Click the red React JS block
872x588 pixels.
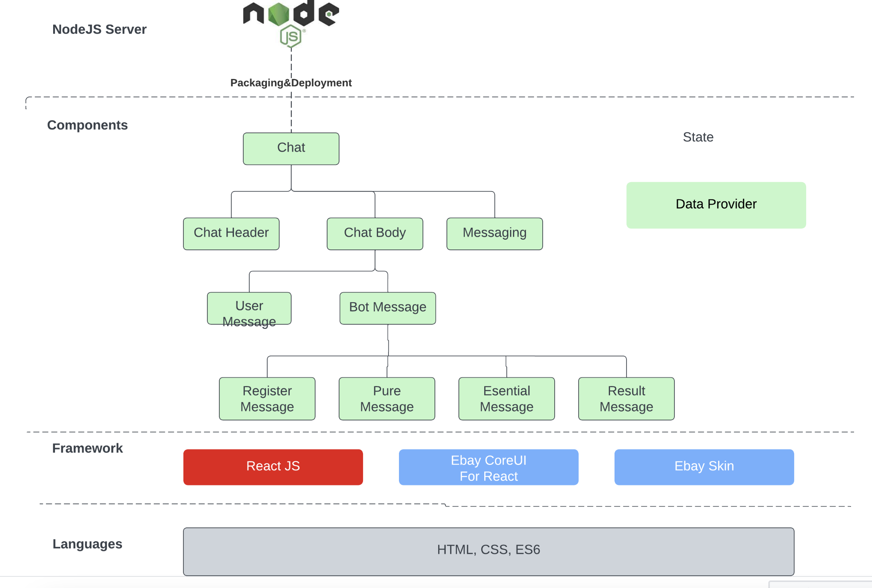273,467
